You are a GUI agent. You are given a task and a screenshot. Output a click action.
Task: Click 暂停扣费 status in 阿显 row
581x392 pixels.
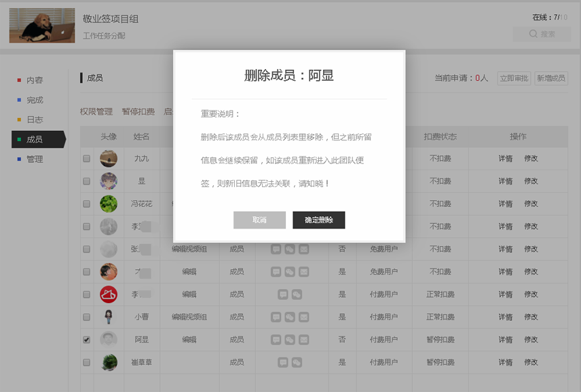pyautogui.click(x=441, y=340)
